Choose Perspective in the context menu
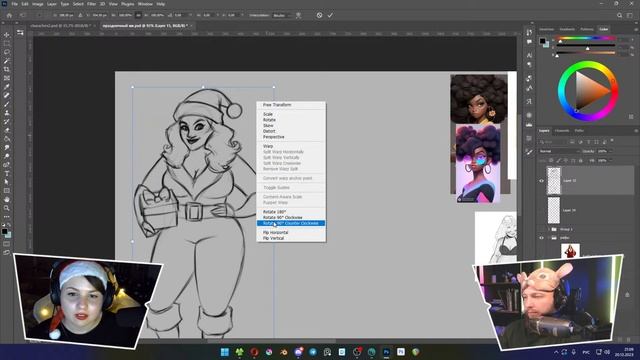 tap(273, 137)
